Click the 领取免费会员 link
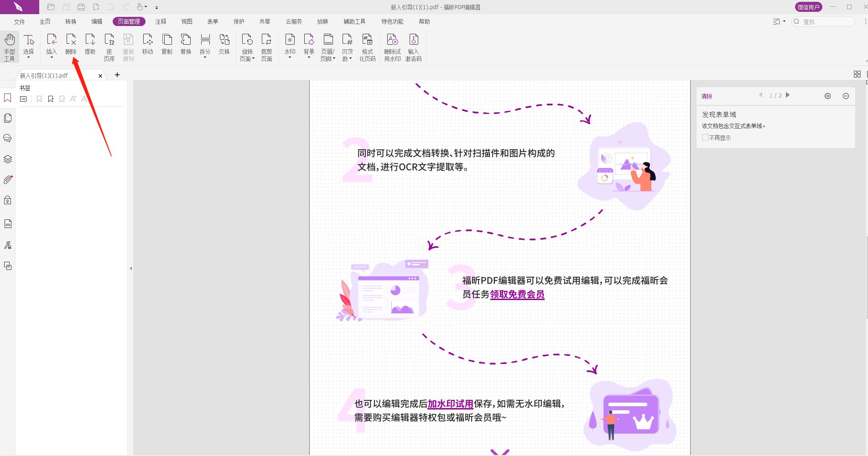Viewport: 868px width, 456px height. pyautogui.click(x=517, y=295)
